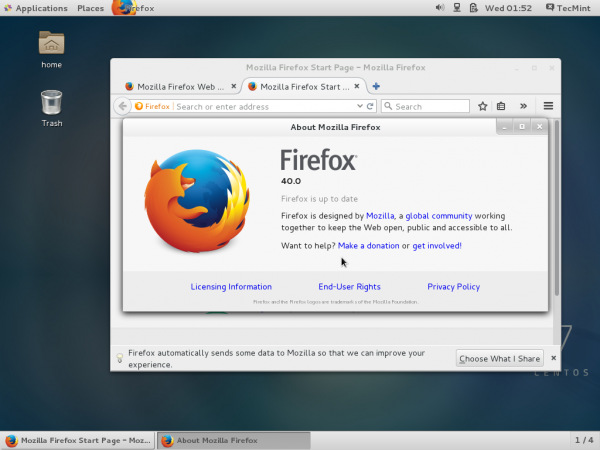Click the battery/power status icon
Image resolution: width=600 pixels, height=450 pixels.
click(473, 8)
